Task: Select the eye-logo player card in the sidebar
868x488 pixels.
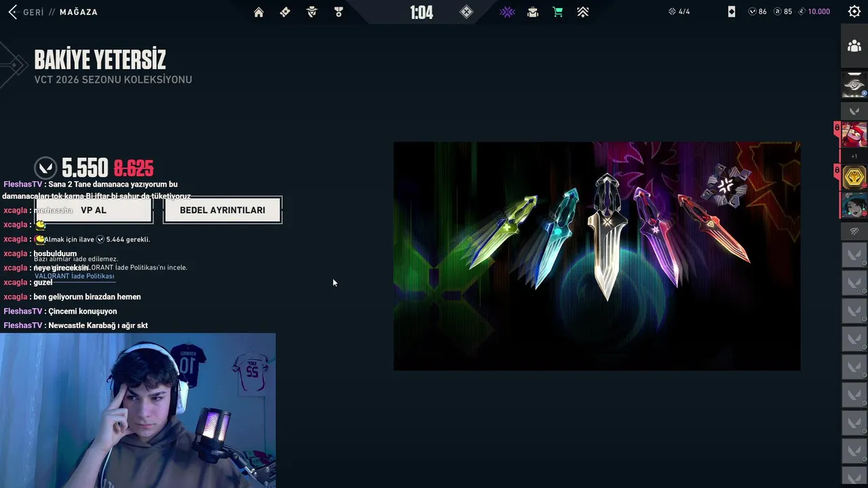Action: (x=854, y=85)
